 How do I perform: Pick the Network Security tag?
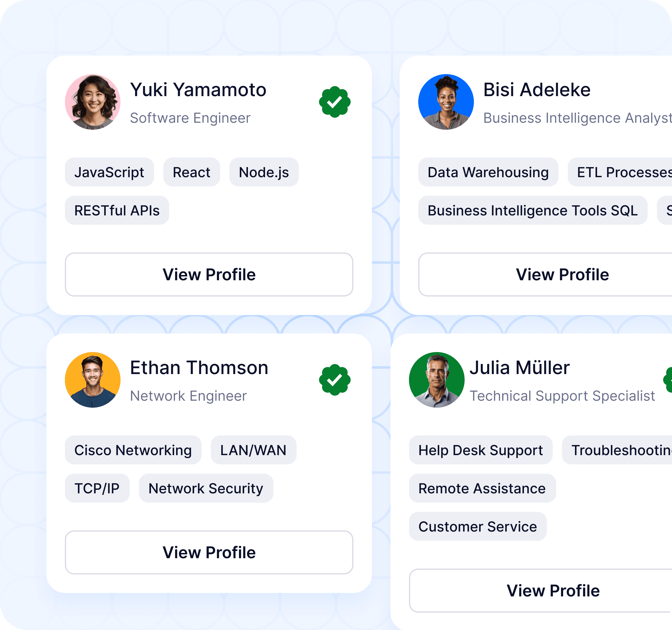coord(206,488)
